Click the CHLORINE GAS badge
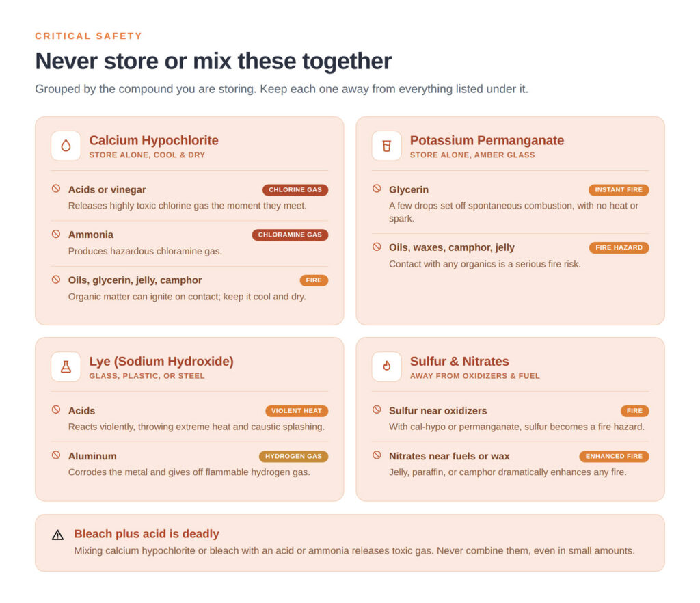 [x=295, y=189]
